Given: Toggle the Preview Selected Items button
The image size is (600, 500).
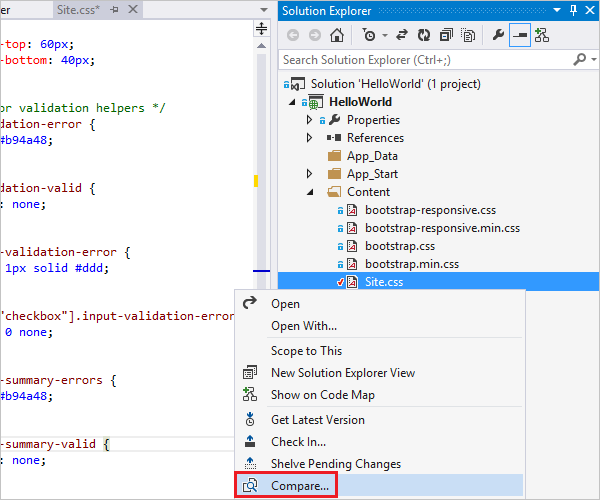Looking at the screenshot, I should pos(520,35).
